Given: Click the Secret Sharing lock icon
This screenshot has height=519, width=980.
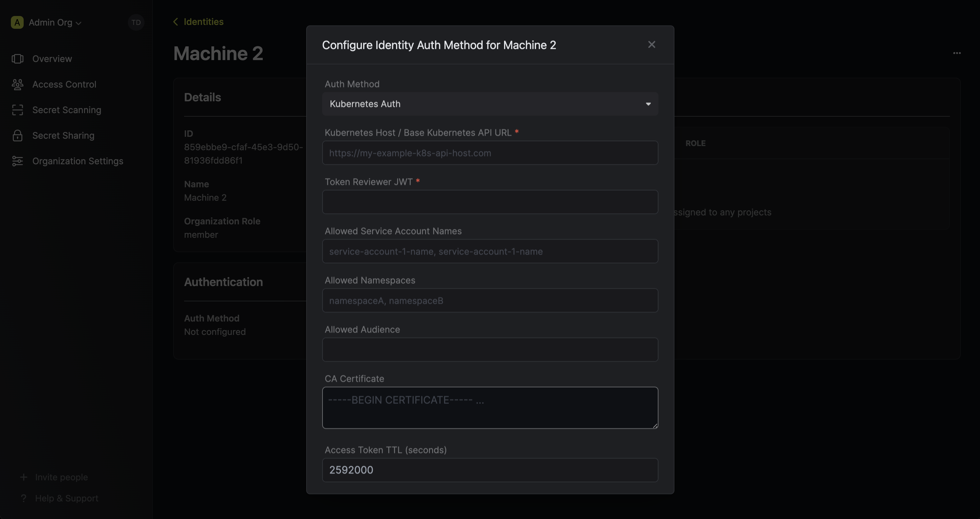Looking at the screenshot, I should [x=18, y=136].
